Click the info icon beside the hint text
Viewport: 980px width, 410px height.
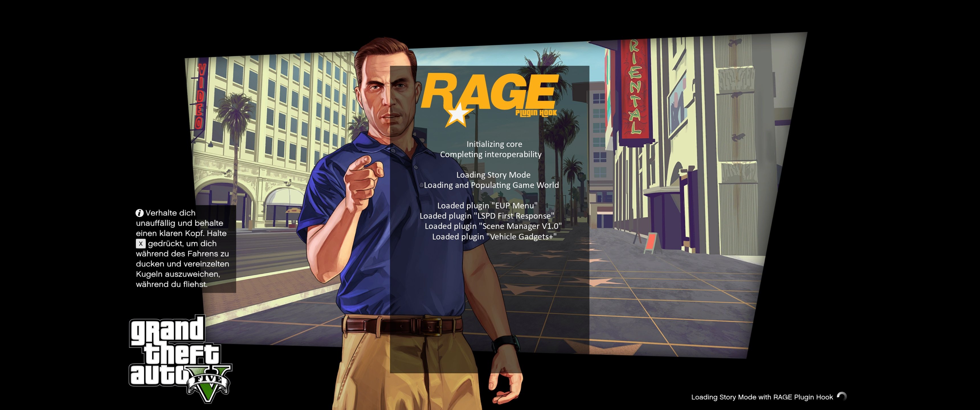(x=140, y=213)
